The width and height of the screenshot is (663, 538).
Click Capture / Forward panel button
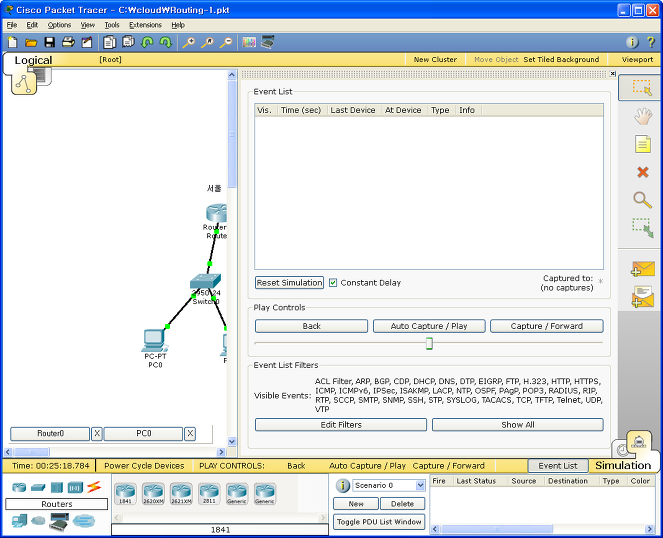(546, 326)
